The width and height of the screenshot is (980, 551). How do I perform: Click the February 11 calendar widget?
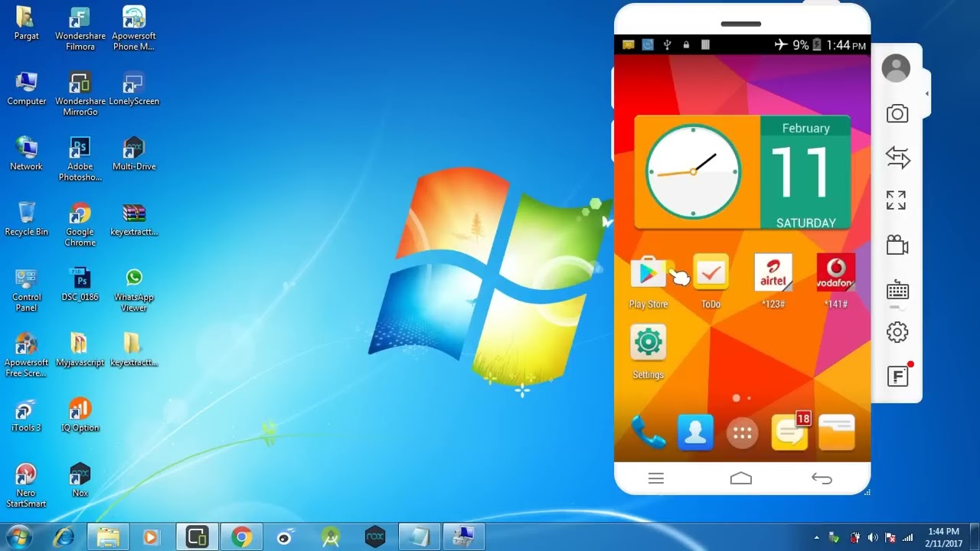805,173
